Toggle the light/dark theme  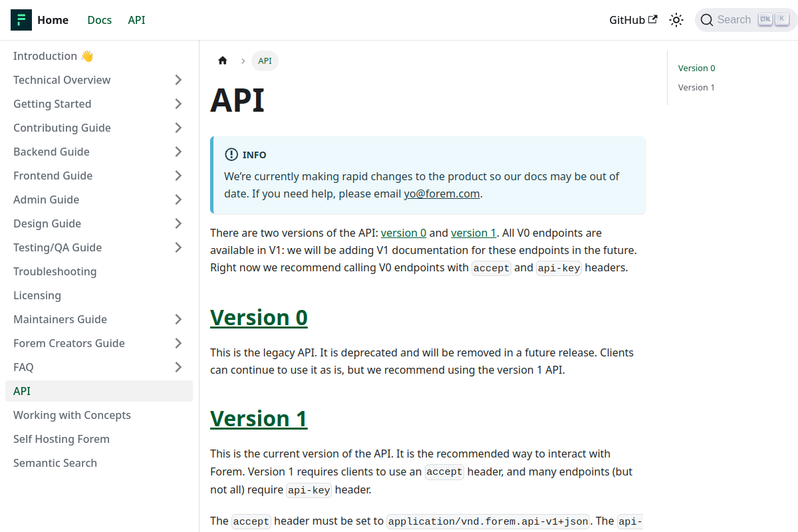click(x=676, y=20)
